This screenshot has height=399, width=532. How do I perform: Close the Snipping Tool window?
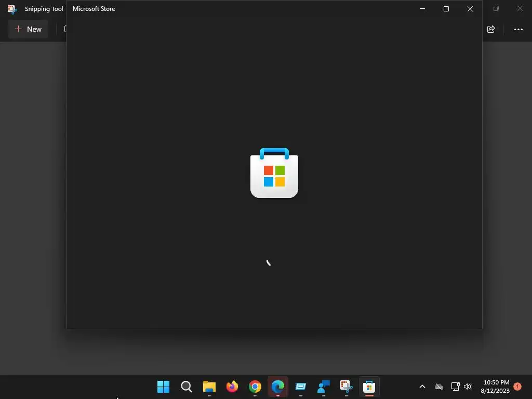(520, 8)
